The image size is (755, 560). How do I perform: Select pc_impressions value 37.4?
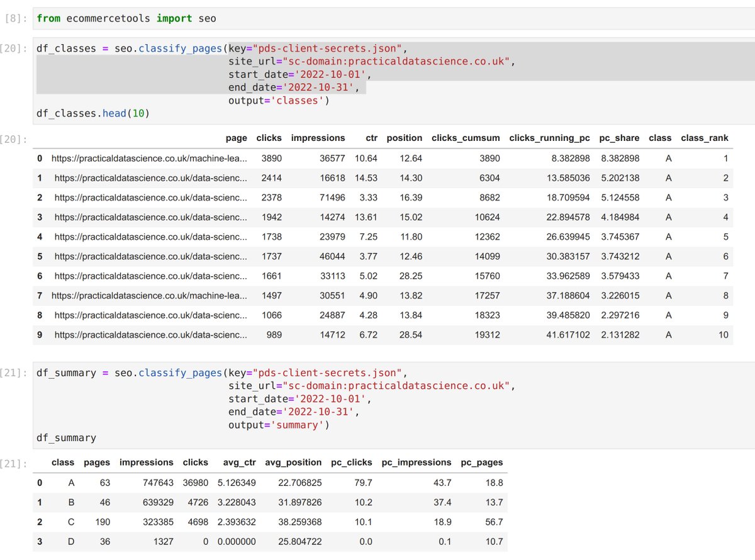[x=443, y=502]
